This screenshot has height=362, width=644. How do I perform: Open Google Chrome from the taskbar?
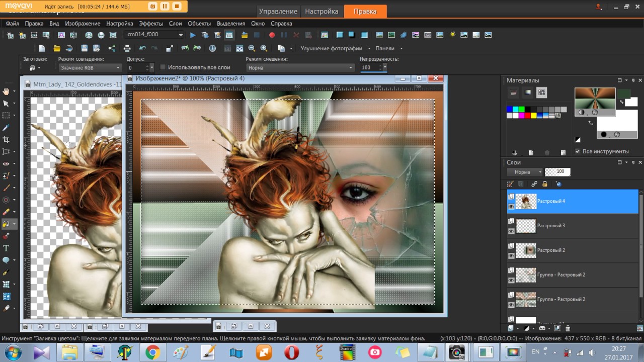click(152, 352)
